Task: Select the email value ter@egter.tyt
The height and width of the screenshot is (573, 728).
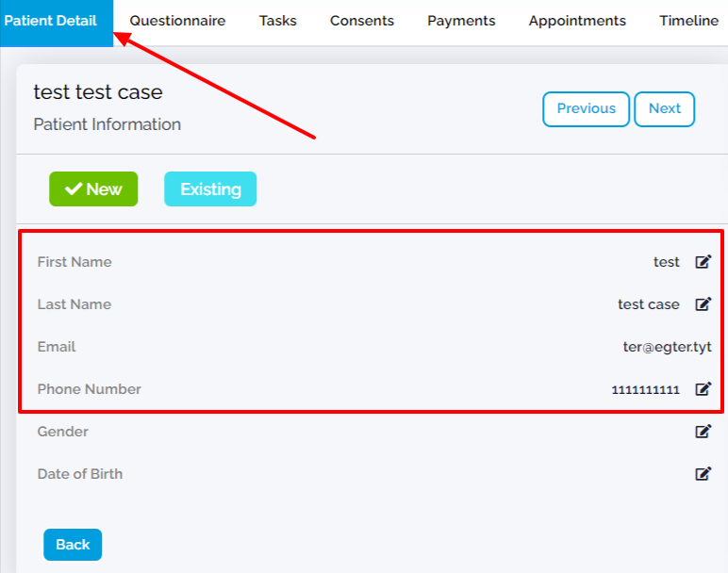Action: coord(668,347)
